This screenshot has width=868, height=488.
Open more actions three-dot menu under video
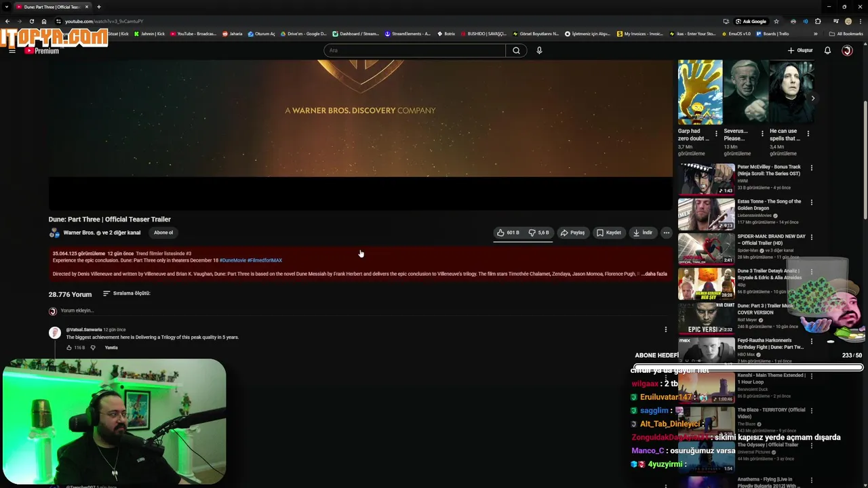pos(667,232)
